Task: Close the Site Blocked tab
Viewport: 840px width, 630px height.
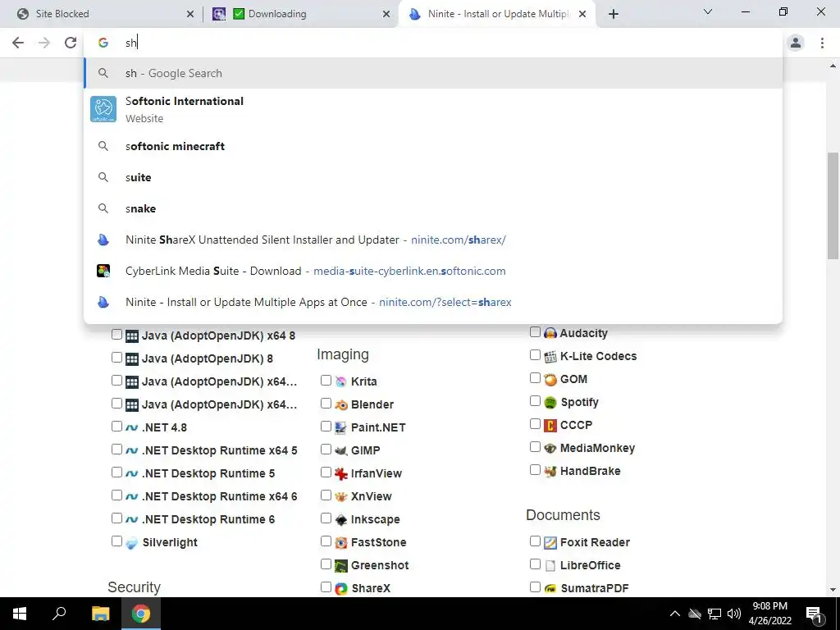Action: [190, 15]
